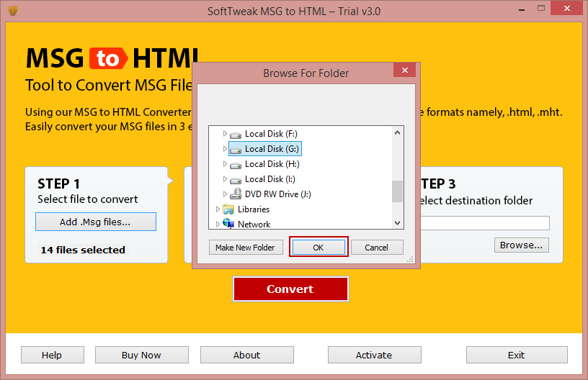588x380 pixels.
Task: Expand the Local Disk (H:) node
Action: pos(225,164)
